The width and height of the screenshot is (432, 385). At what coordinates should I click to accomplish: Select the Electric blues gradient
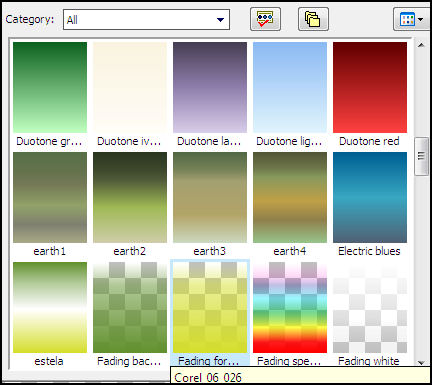pos(370,197)
